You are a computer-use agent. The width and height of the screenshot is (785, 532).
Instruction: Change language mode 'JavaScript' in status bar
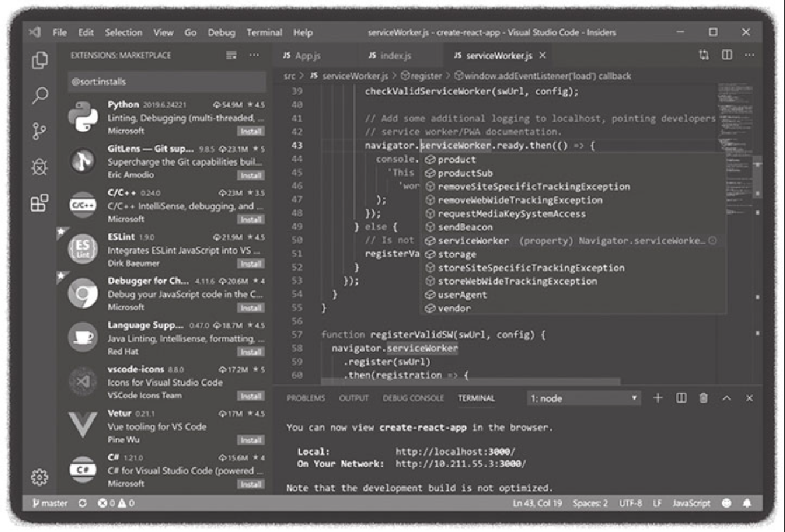(x=691, y=503)
